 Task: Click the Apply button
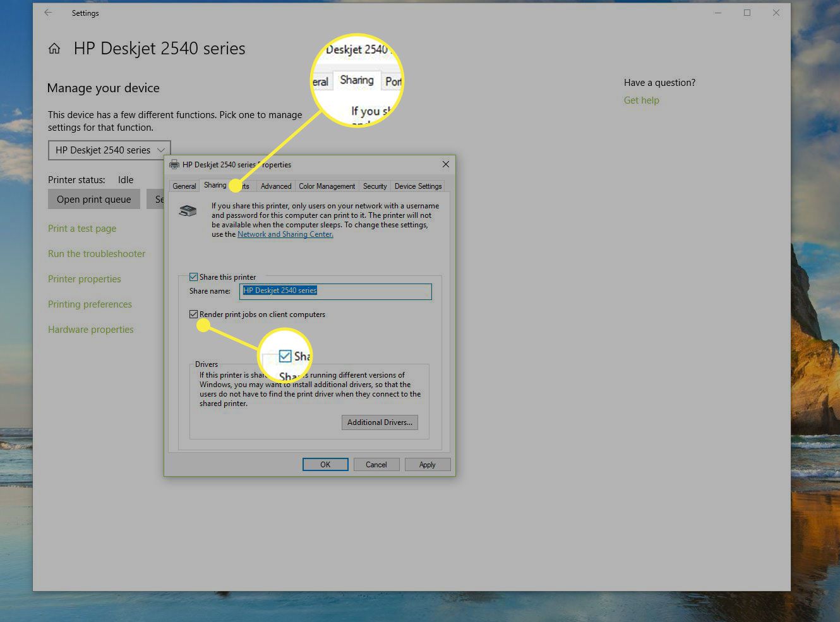point(428,465)
